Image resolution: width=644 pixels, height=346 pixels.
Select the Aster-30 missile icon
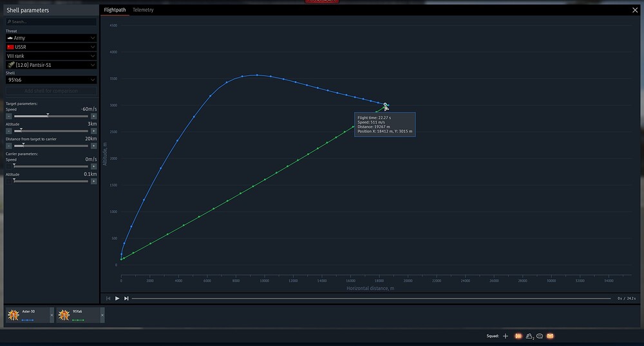(x=14, y=315)
